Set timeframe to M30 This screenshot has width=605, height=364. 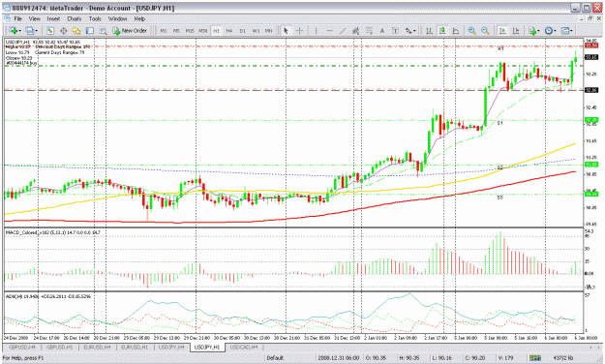pyautogui.click(x=202, y=30)
